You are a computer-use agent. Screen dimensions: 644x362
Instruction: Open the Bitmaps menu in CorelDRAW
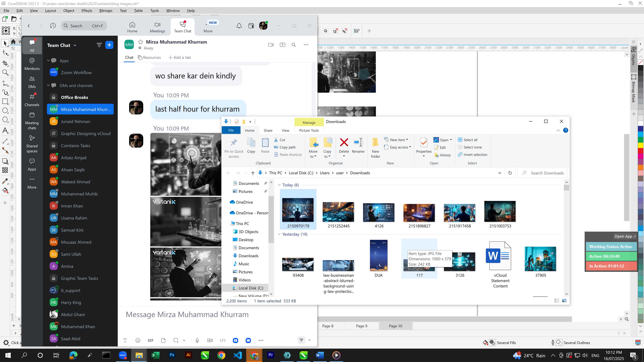106,11
